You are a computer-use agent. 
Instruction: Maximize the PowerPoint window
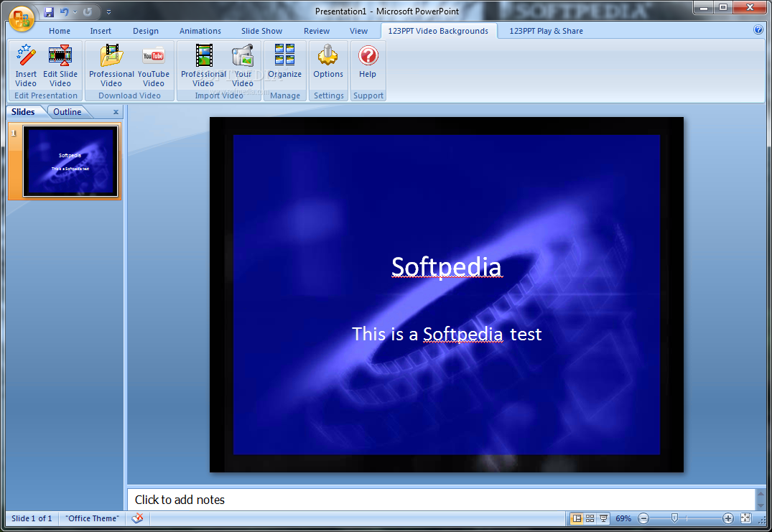722,7
